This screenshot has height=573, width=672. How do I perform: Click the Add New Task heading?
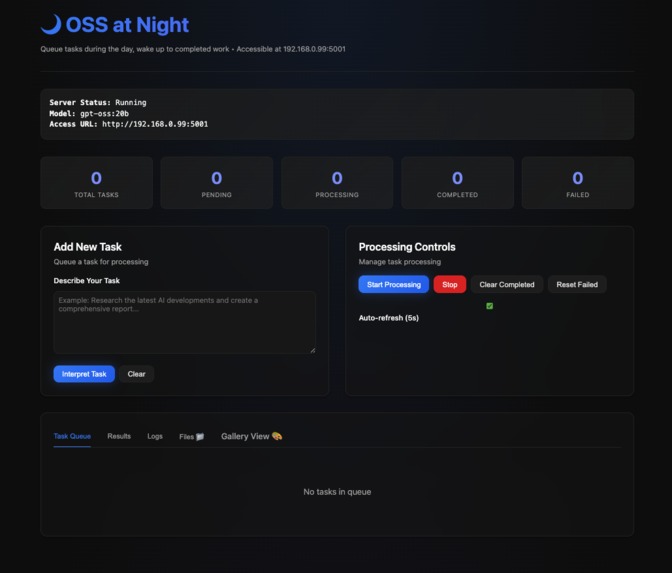[87, 247]
